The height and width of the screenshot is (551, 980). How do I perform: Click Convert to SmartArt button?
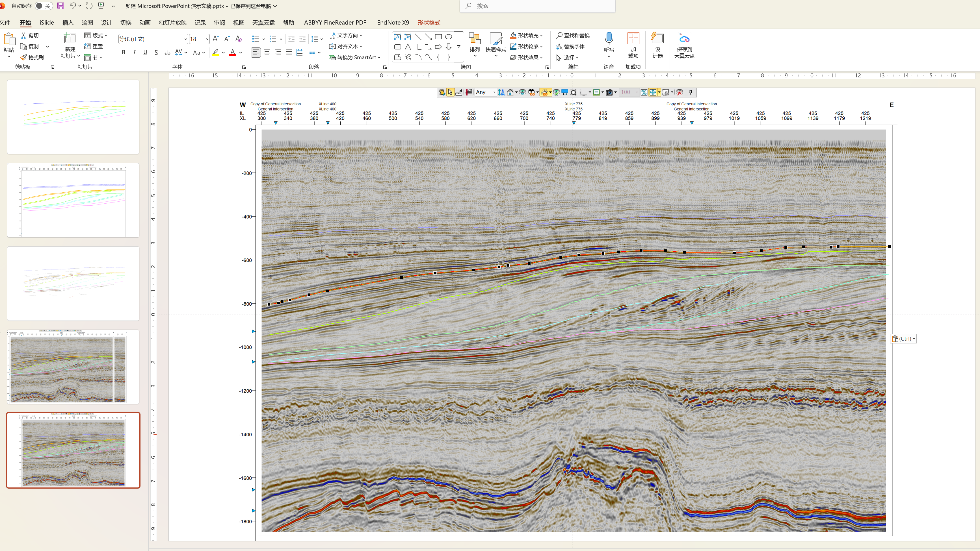[354, 57]
